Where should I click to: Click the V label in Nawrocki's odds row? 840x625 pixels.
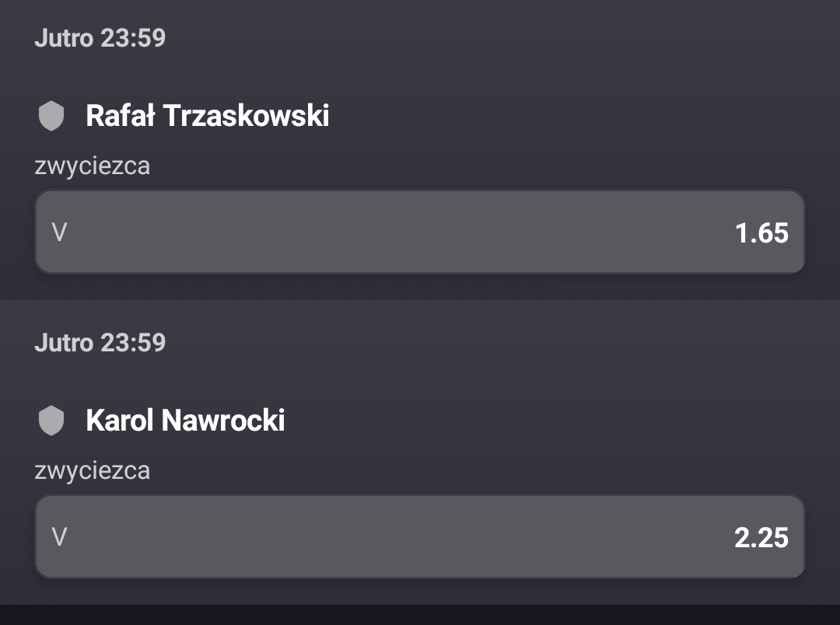click(x=60, y=537)
